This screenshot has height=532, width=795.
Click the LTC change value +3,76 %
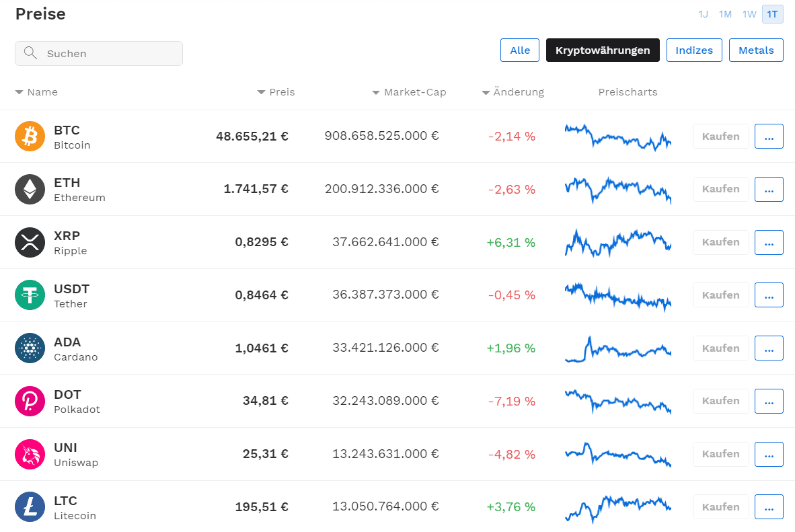[511, 507]
